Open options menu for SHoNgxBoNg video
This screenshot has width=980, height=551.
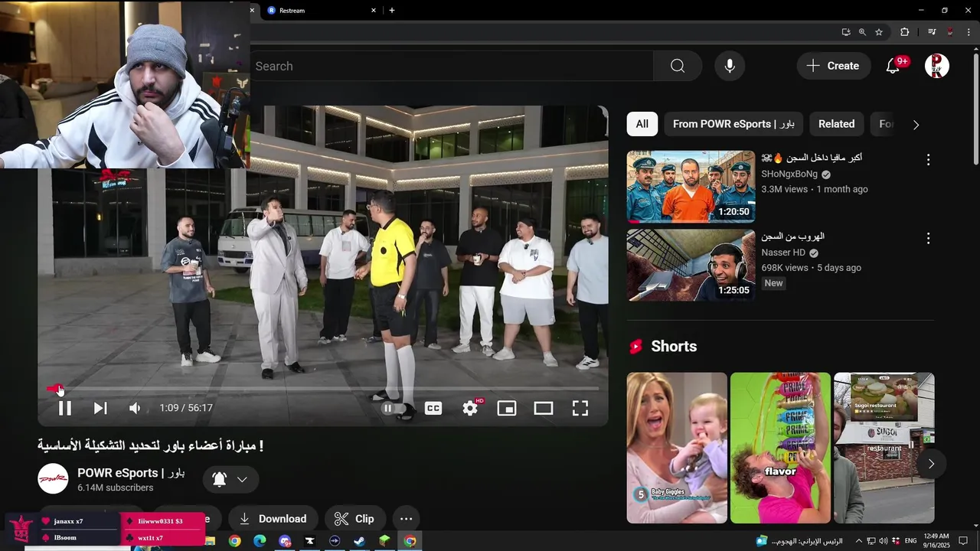coord(928,160)
